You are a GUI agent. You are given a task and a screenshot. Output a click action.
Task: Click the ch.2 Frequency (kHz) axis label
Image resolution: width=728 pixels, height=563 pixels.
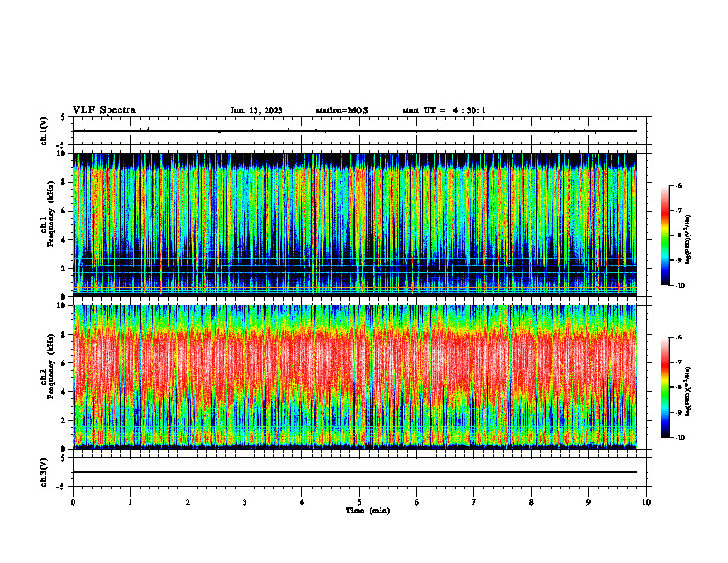point(48,366)
